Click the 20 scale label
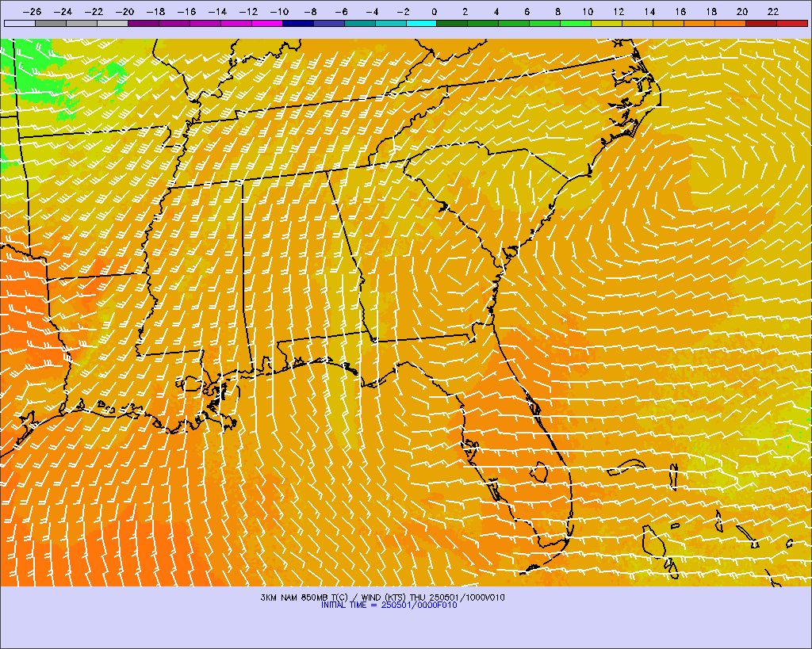This screenshot has height=649, width=812. tap(742, 11)
